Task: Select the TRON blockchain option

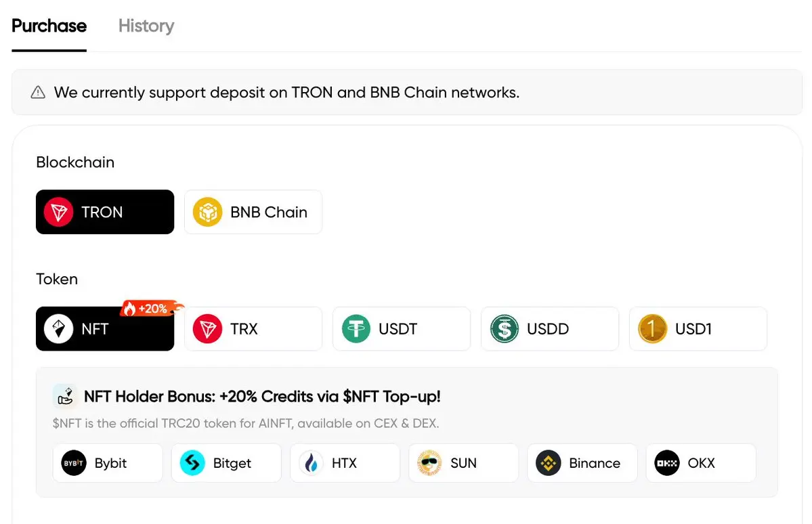Action: pos(105,212)
